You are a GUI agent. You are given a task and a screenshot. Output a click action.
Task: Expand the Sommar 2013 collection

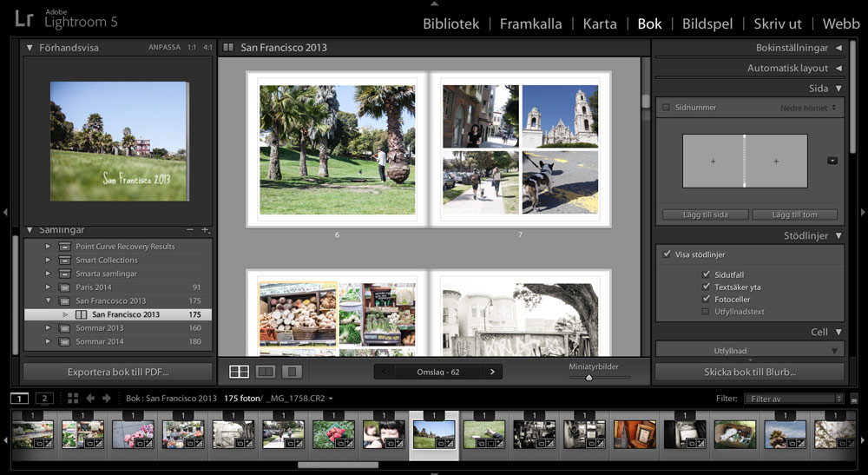(49, 328)
